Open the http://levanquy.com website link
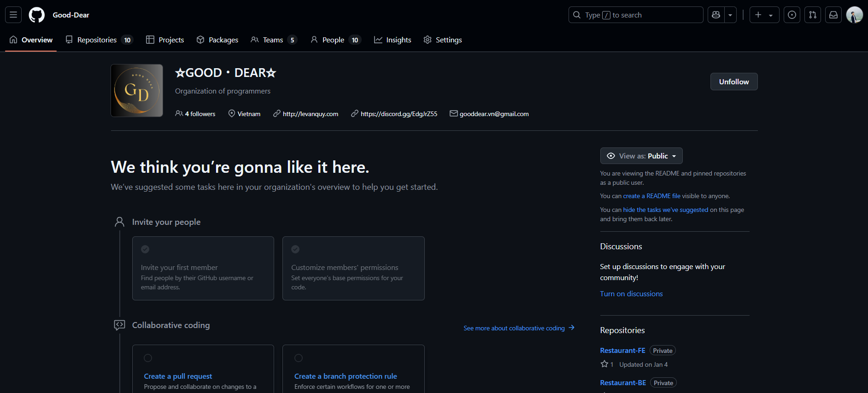Image resolution: width=868 pixels, height=393 pixels. (x=311, y=114)
